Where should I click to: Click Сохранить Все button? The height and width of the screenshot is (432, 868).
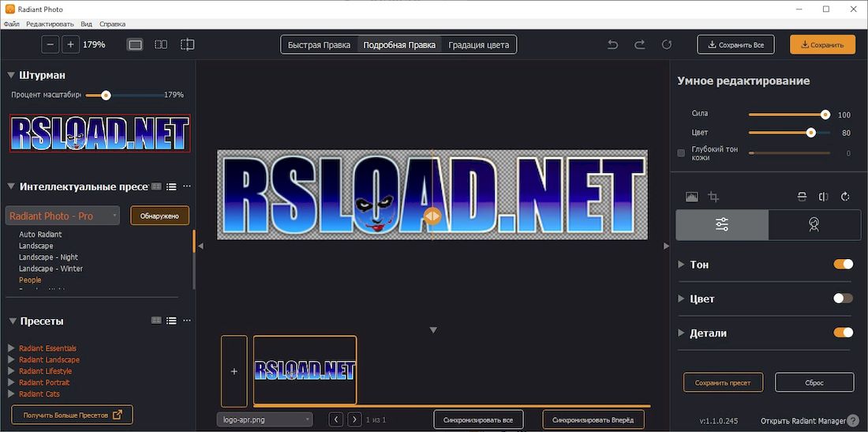coord(735,45)
